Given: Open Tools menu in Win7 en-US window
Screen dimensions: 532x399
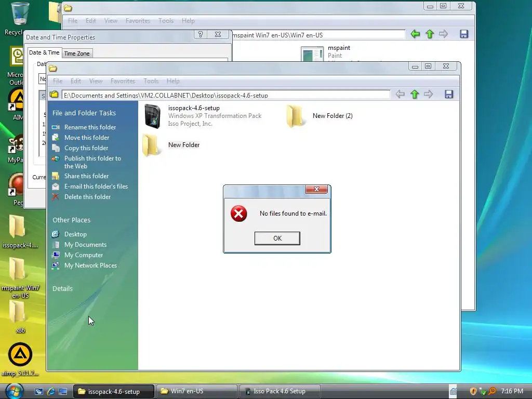Looking at the screenshot, I should point(166,21).
